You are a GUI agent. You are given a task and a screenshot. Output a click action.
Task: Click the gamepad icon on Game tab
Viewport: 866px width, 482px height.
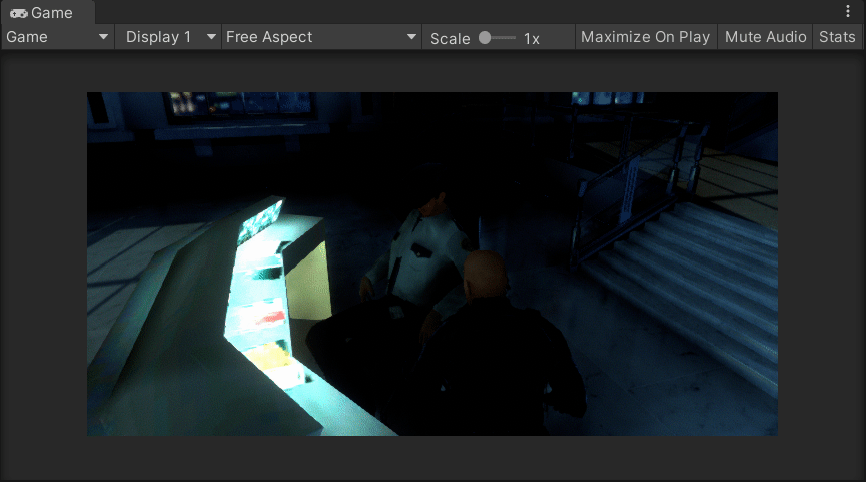tap(19, 13)
